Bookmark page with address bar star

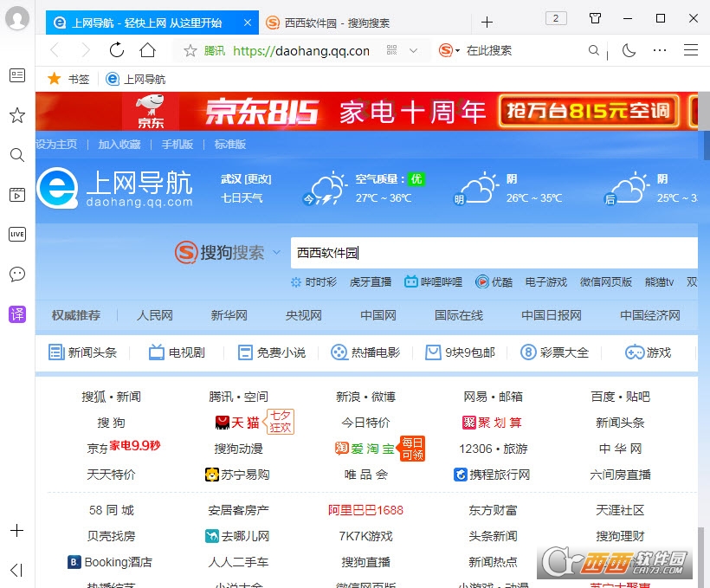coord(190,50)
